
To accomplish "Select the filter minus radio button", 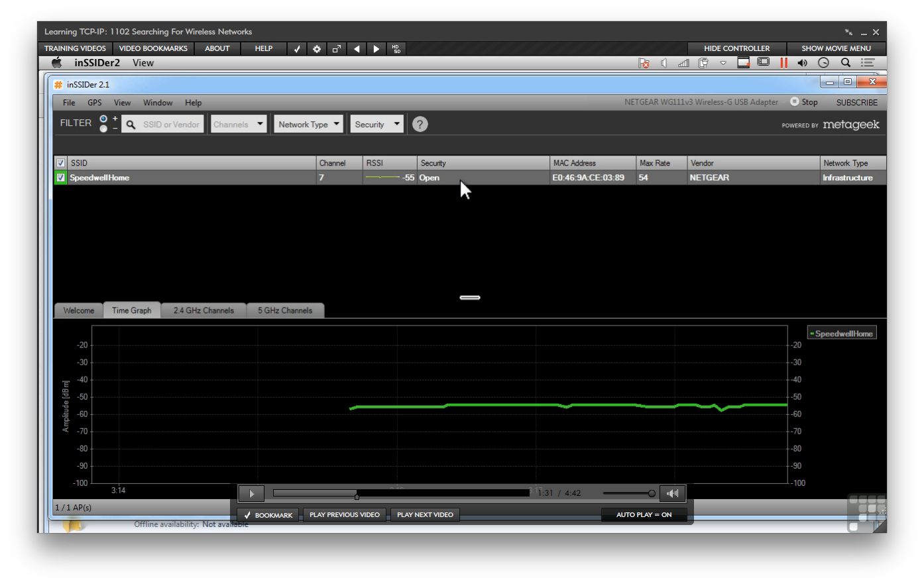I will pos(103,129).
